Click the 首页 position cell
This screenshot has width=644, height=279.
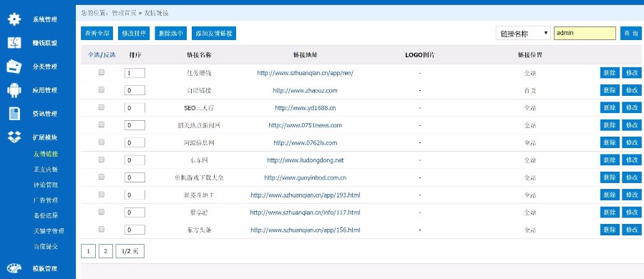(530, 90)
